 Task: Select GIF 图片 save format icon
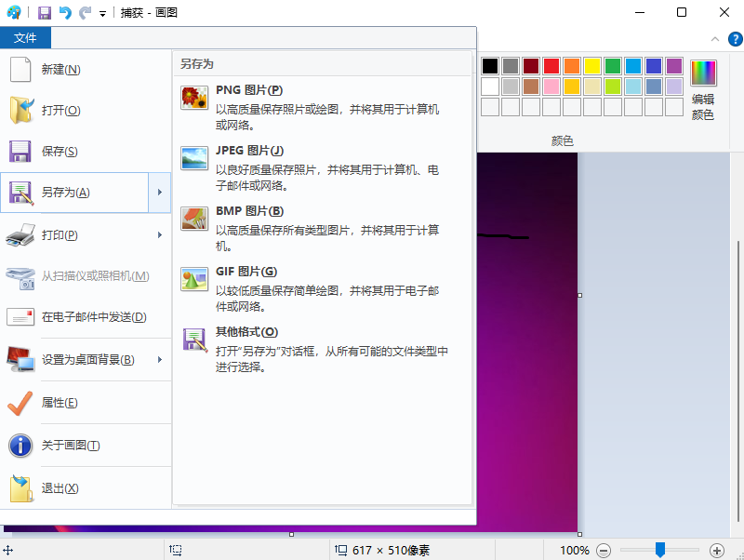(x=194, y=278)
